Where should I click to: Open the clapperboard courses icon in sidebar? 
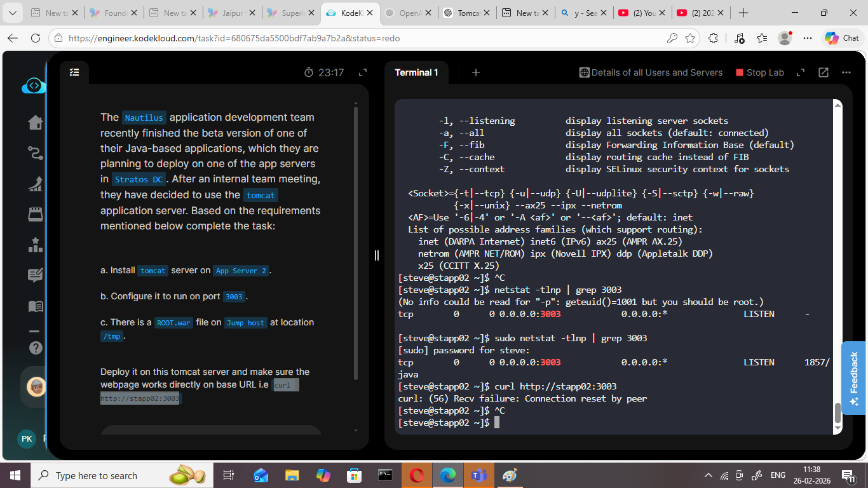tap(36, 214)
